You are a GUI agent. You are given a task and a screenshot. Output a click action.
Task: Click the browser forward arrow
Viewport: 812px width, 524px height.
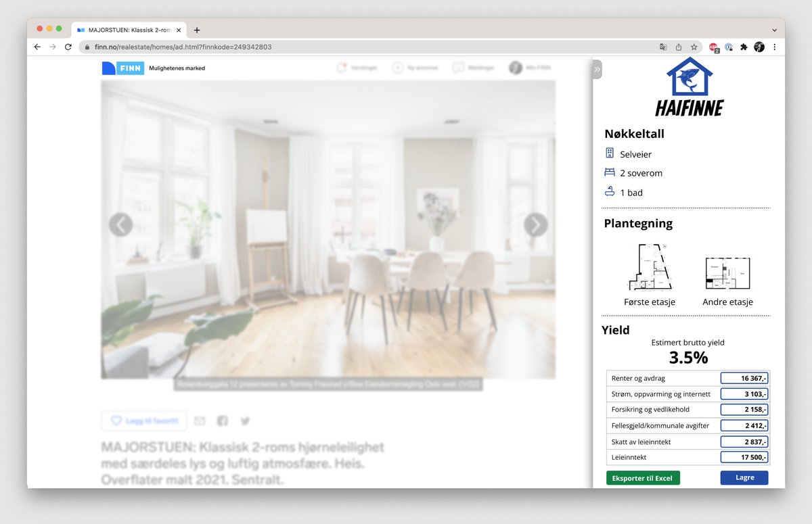pos(53,47)
